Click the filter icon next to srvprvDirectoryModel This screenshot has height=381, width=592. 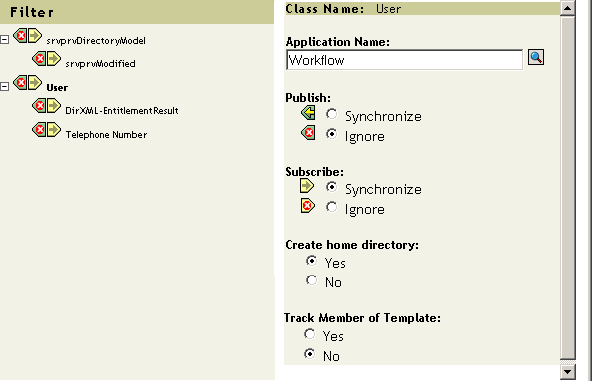pos(28,36)
